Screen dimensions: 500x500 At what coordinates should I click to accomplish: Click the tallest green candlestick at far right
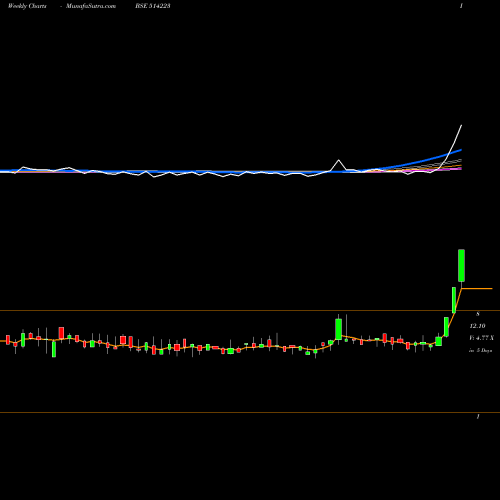coord(462,265)
